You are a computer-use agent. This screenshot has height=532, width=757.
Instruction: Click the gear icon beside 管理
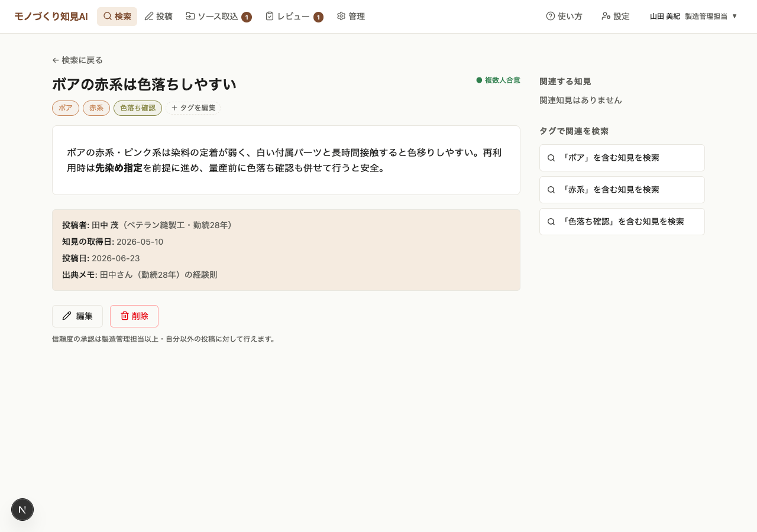pyautogui.click(x=341, y=16)
